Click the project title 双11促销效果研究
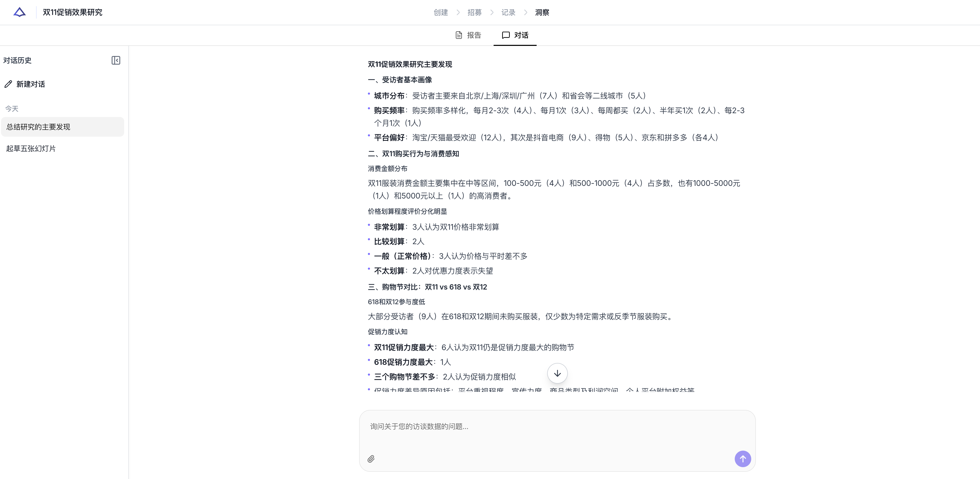Viewport: 980px width, 479px height. 72,12
